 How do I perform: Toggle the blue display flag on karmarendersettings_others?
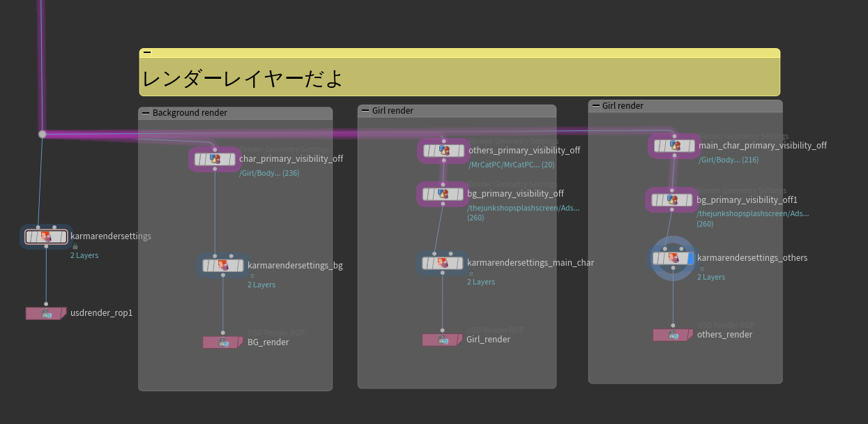click(x=690, y=258)
